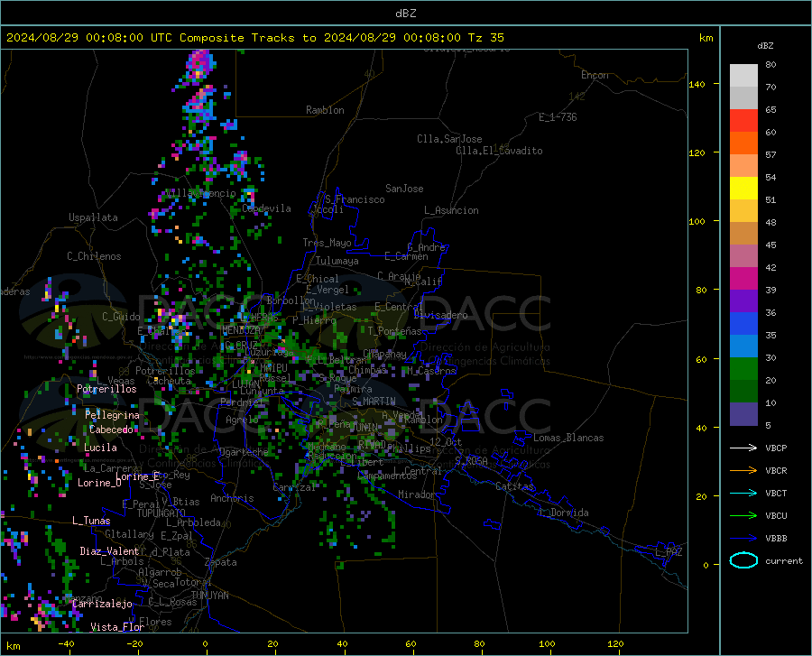
Task: Click the 'Pellegrina' map label
Action: click(x=113, y=415)
